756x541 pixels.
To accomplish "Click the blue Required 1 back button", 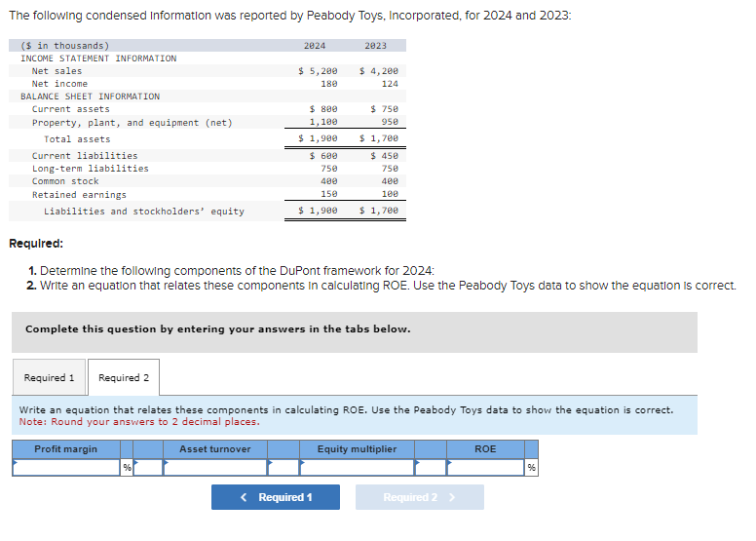I will [x=276, y=497].
